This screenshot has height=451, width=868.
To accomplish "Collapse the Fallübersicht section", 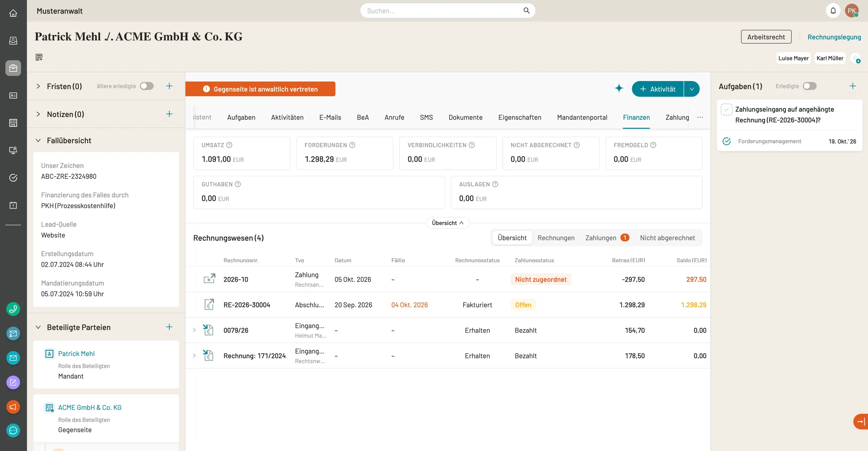I will [38, 140].
